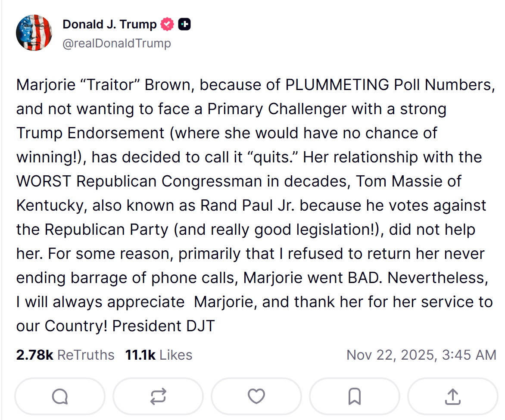Screen dimensions: 505x420
Task: Click the word WORST in the post
Action: (x=44, y=181)
